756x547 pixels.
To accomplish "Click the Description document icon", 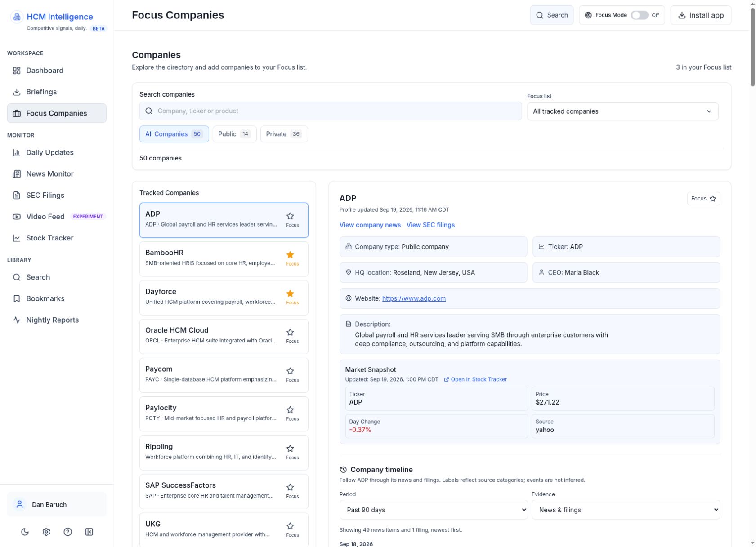I will point(348,324).
